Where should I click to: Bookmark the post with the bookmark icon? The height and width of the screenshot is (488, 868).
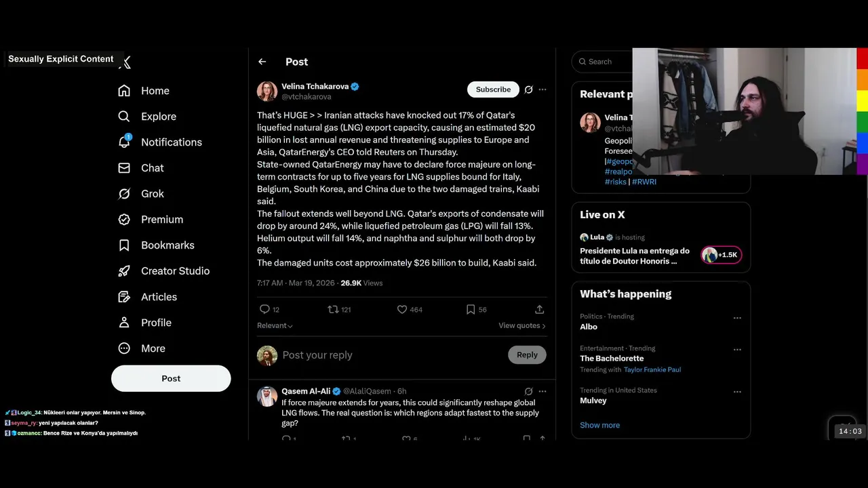point(471,309)
